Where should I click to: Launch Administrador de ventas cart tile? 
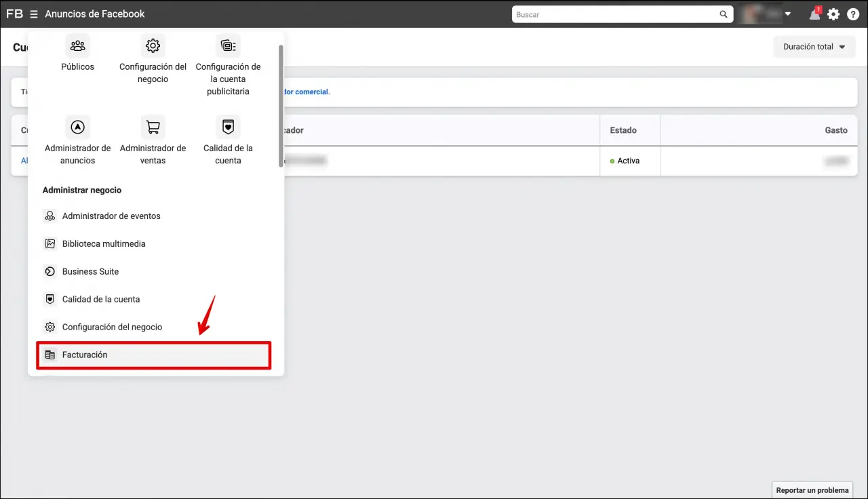pyautogui.click(x=153, y=127)
